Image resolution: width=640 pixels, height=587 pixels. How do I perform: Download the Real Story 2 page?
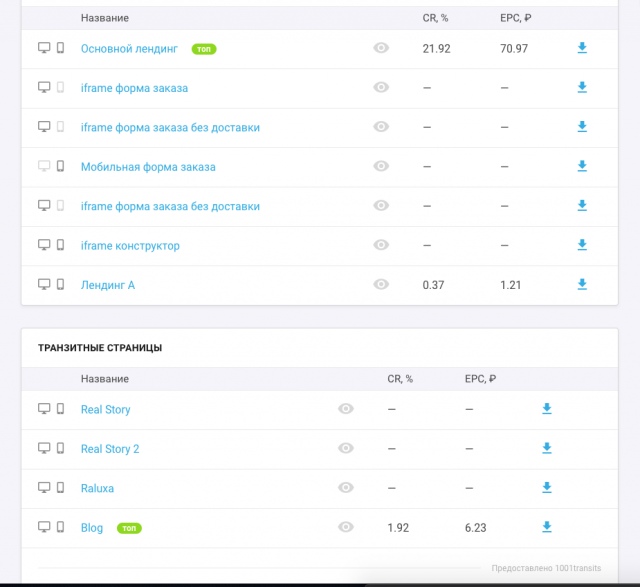click(x=547, y=448)
